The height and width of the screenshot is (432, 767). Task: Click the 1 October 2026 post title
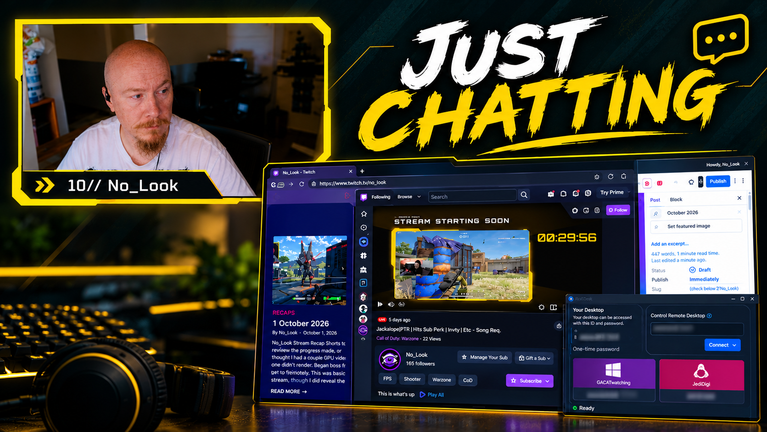(300, 323)
